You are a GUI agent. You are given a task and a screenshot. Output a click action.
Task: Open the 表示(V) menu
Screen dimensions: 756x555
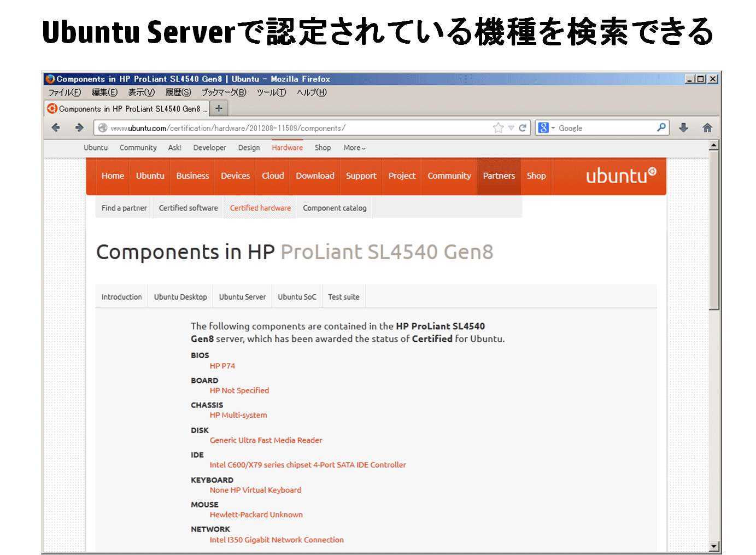pos(142,92)
